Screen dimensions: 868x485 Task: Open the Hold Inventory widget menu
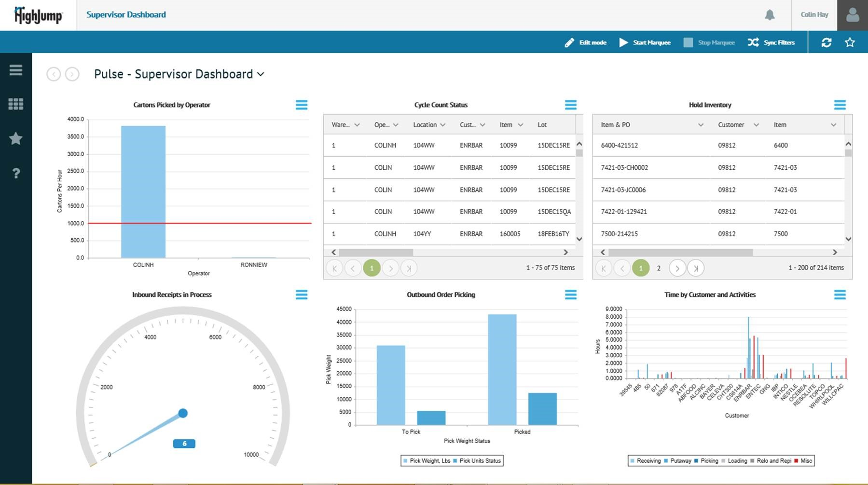840,105
